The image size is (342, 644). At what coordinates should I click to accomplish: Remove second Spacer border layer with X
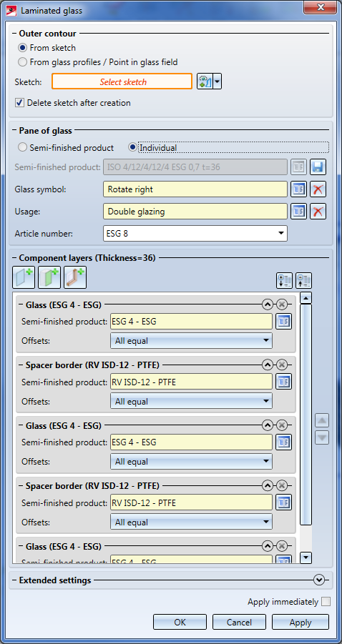click(x=282, y=485)
